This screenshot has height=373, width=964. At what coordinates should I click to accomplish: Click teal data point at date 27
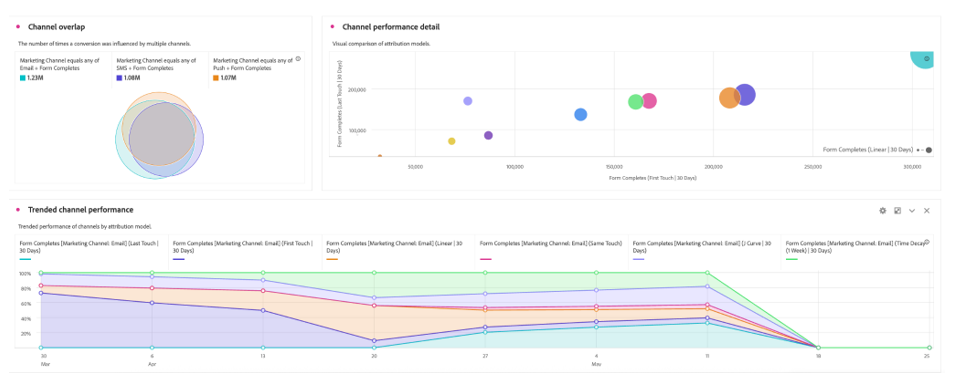coord(485,332)
